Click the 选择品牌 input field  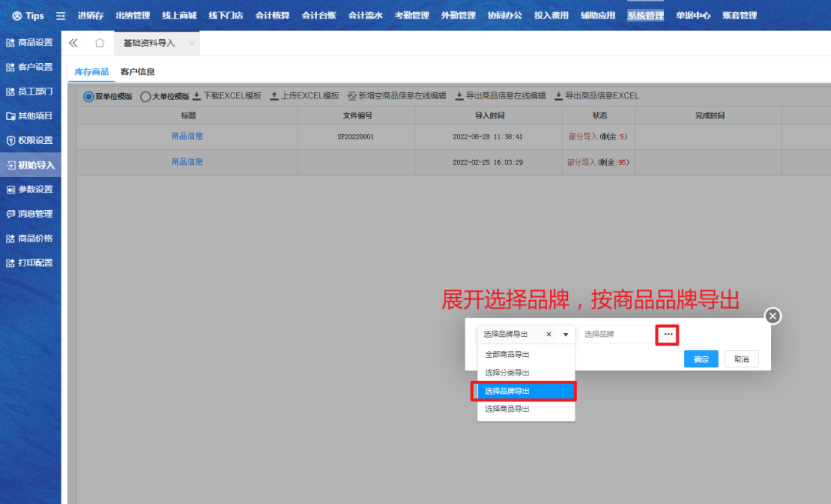point(616,335)
